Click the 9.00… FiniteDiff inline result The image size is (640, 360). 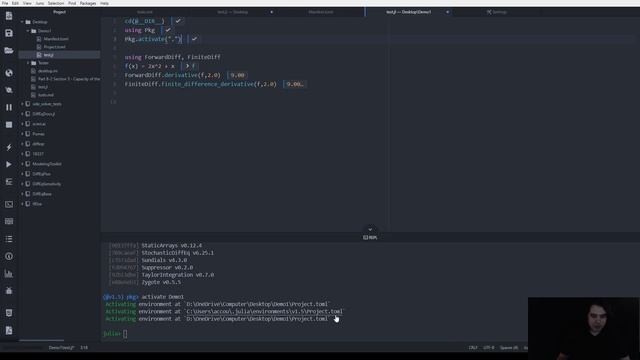tap(295, 84)
